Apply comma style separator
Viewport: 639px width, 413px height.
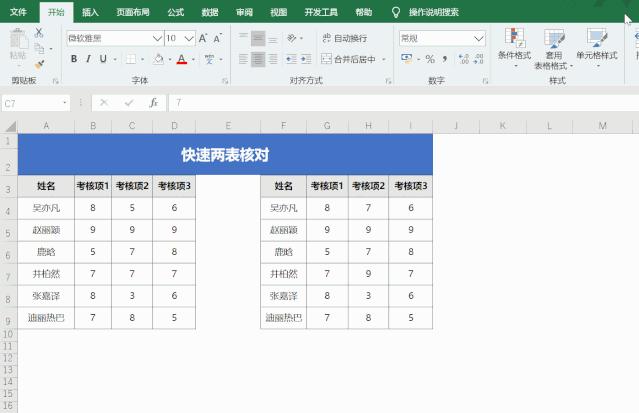pyautogui.click(x=445, y=59)
